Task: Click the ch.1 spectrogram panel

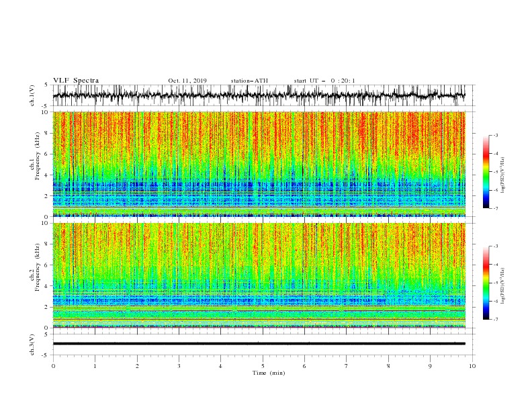Action: tap(259, 164)
